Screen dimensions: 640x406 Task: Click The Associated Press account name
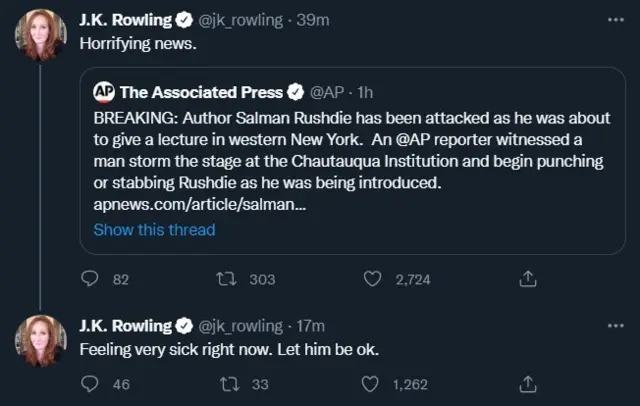pyautogui.click(x=202, y=93)
